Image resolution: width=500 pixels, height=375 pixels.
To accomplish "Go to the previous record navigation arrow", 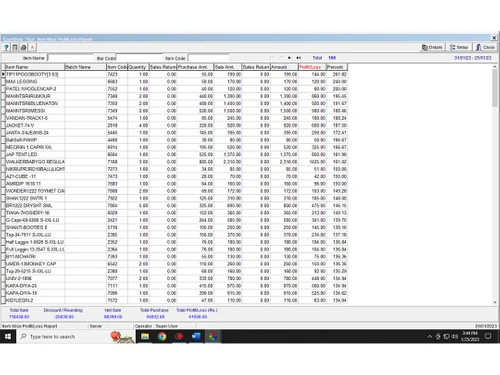I will click(281, 58).
